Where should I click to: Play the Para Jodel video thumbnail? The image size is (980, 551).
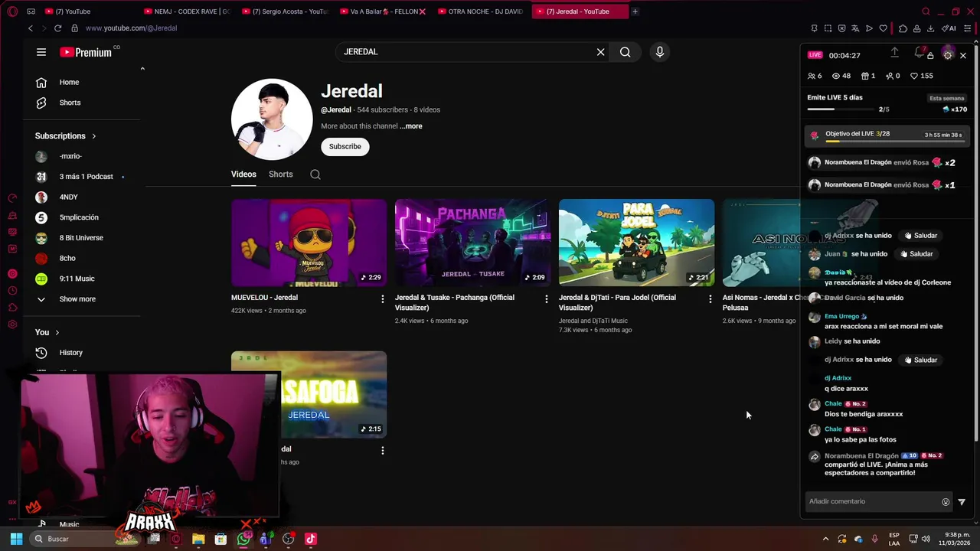(x=636, y=243)
